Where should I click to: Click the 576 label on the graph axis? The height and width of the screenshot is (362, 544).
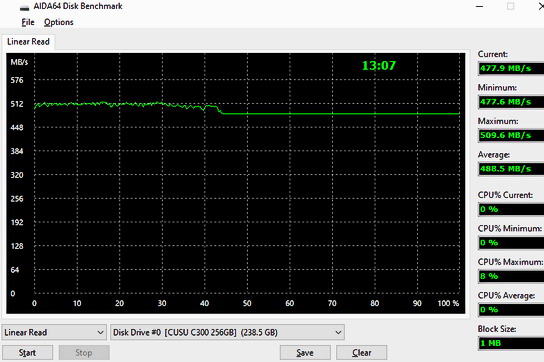(x=17, y=80)
